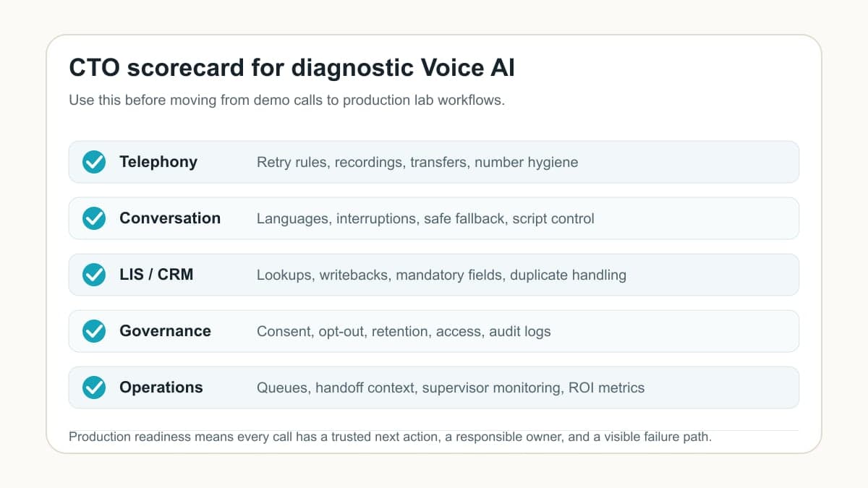Click the queues and handoff context description
The image size is (868, 488).
point(451,388)
